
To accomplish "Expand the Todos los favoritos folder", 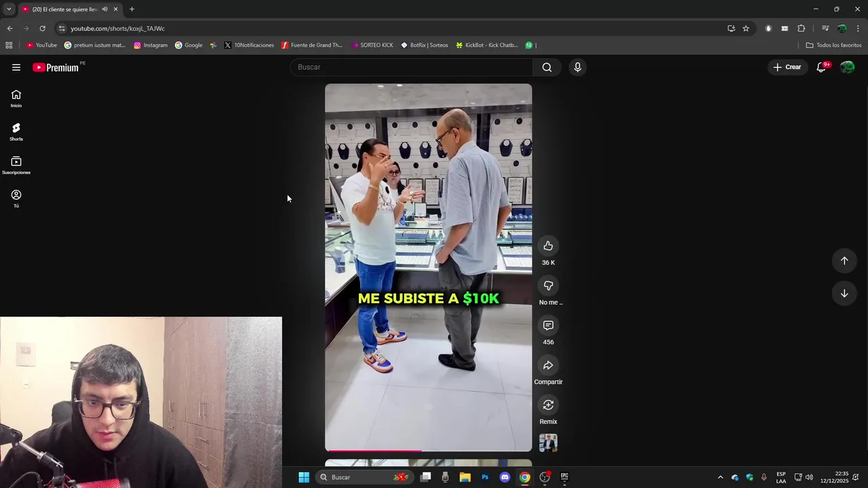I will [x=833, y=45].
